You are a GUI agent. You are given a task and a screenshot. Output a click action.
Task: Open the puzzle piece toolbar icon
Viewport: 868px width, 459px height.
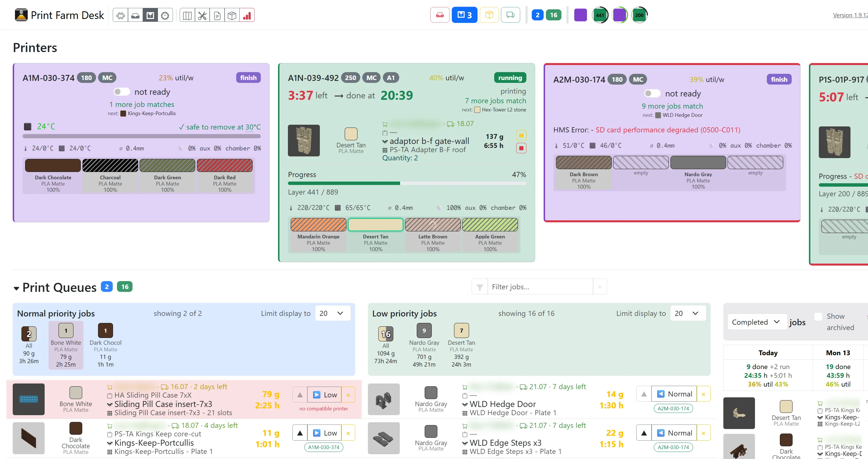(x=120, y=15)
